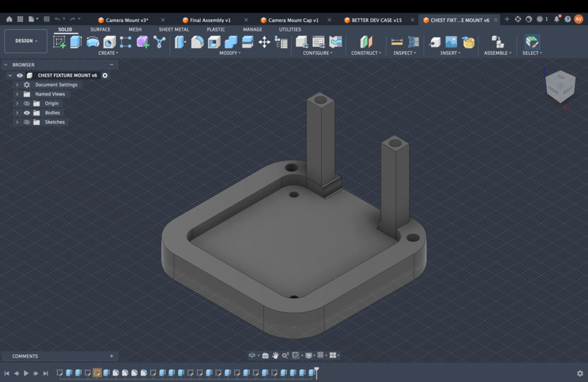Viewport: 588px width, 382px height.
Task: Play the timeline
Action: (26, 373)
